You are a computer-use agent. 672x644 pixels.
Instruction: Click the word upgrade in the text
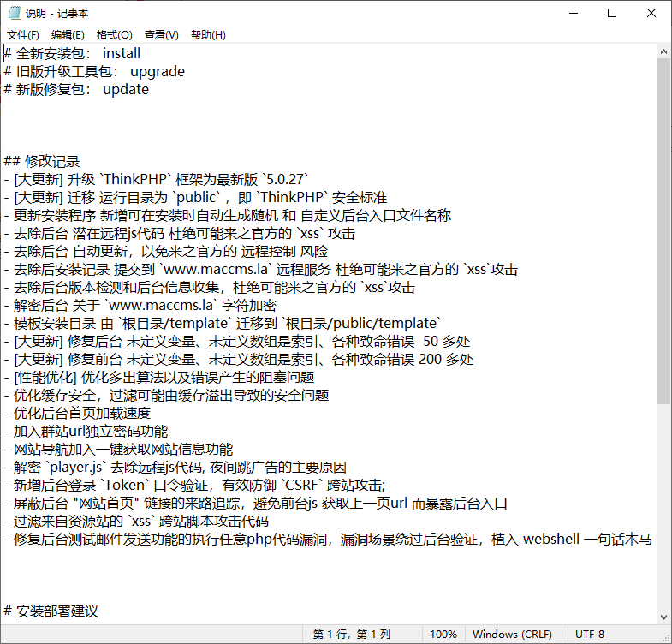point(158,72)
